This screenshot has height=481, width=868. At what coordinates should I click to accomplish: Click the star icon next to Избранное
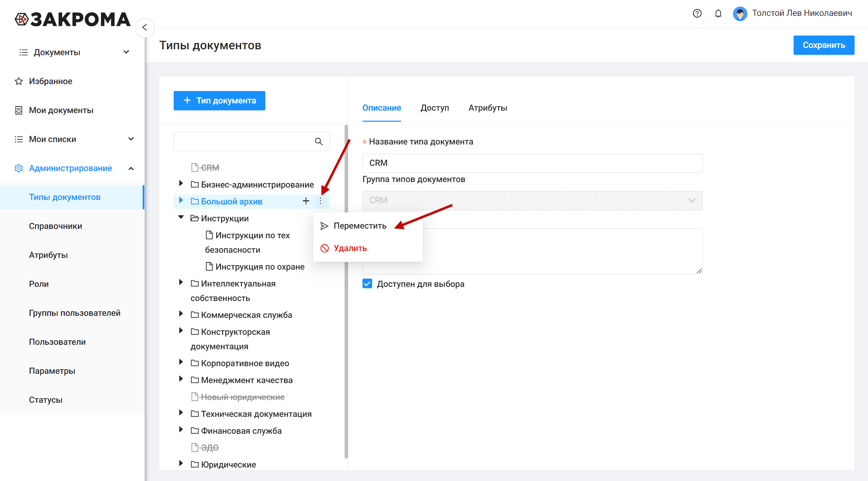(19, 81)
